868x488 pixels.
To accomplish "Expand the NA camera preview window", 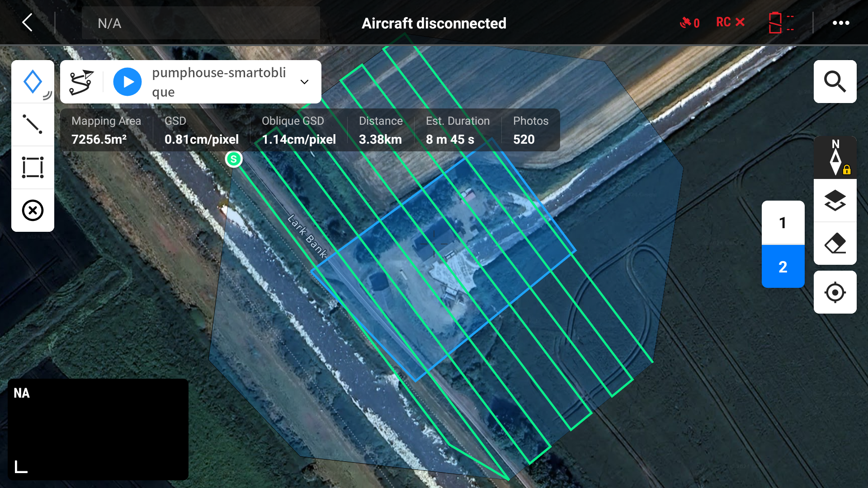I will tap(21, 466).
